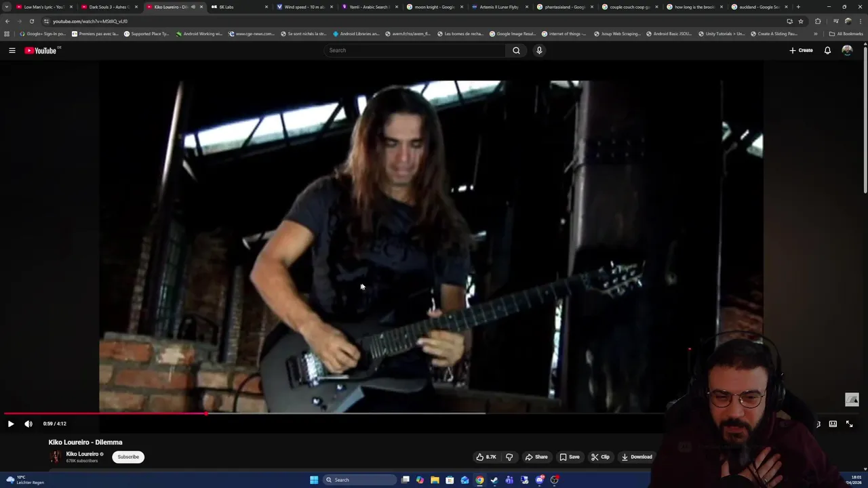Open Google Chrome from the taskbar

[x=479, y=480]
